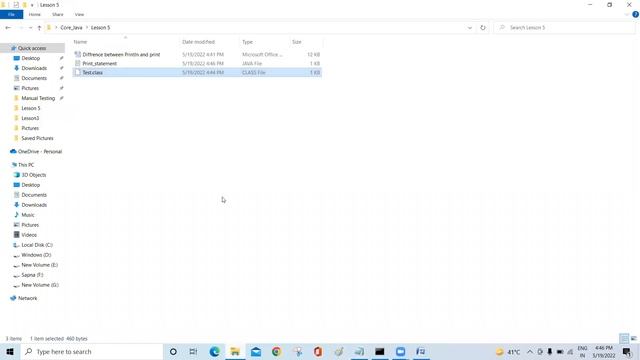Go up one folder level arrow
This screenshot has height=360, width=640.
coord(39,28)
